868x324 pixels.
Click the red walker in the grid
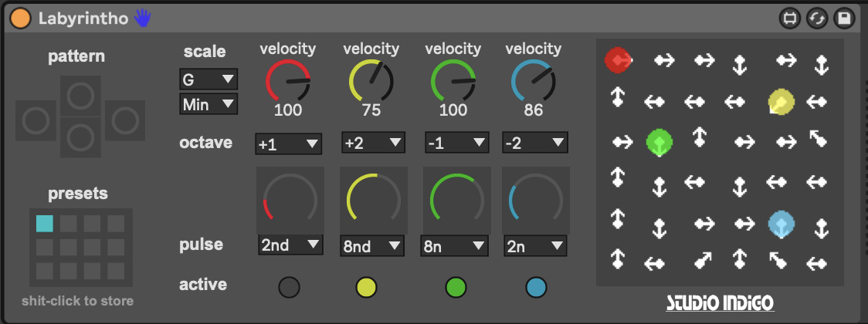click(x=619, y=59)
